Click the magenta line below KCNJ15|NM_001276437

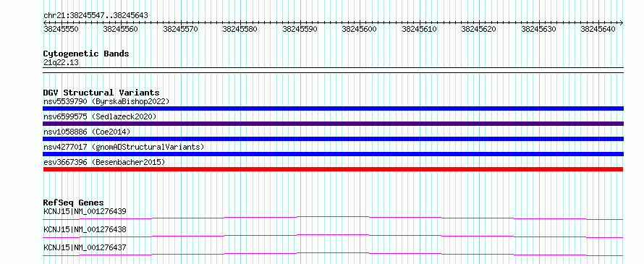333,254
